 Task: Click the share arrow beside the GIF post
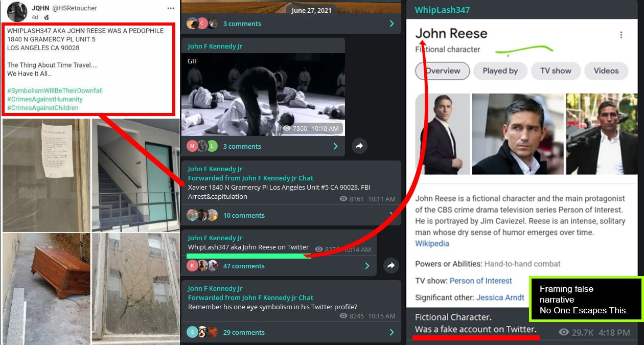pos(359,146)
